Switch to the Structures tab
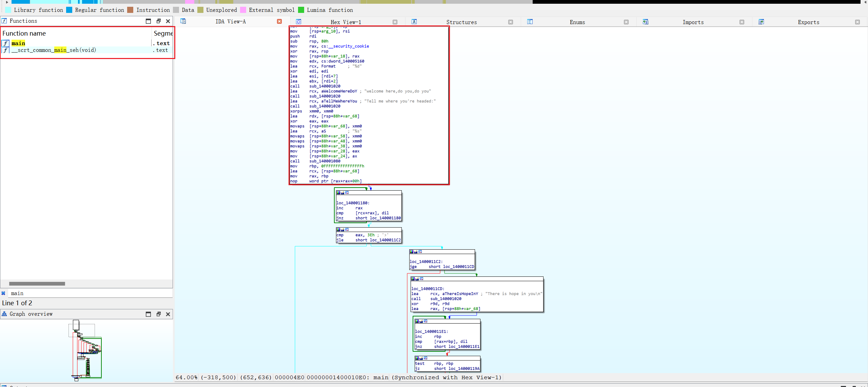The height and width of the screenshot is (387, 868). tap(461, 22)
